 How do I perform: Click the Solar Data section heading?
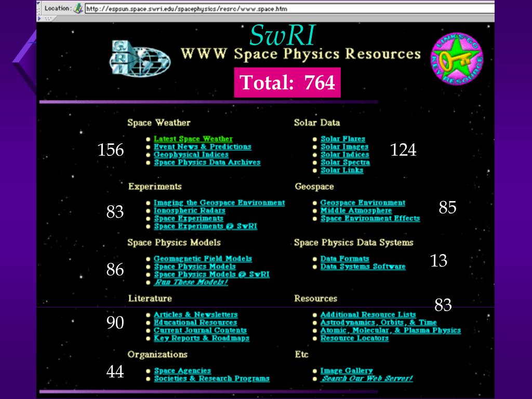(x=317, y=123)
